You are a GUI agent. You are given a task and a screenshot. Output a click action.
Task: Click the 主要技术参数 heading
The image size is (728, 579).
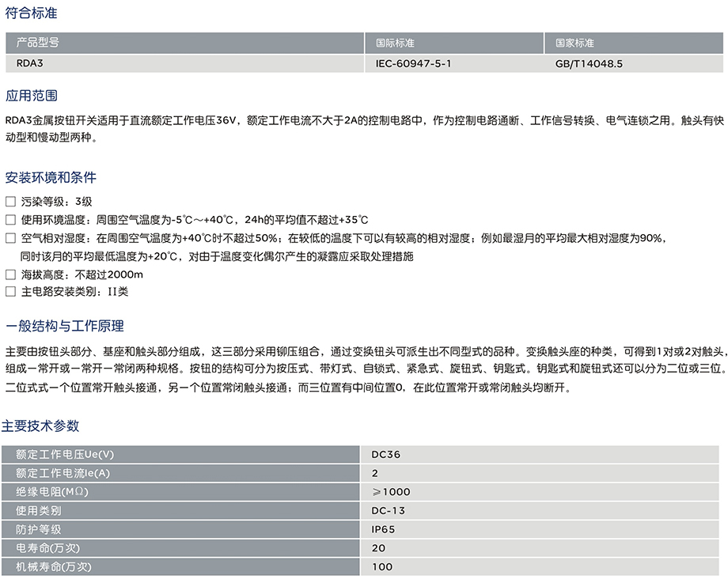point(40,426)
